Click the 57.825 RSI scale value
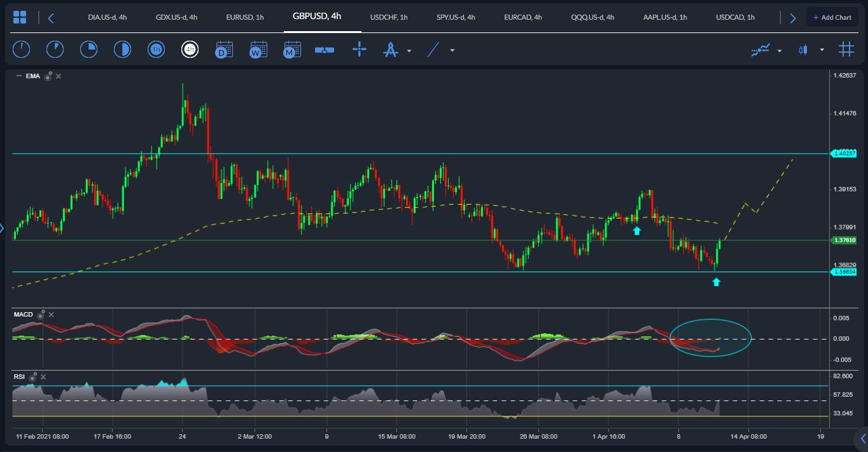 tap(843, 395)
